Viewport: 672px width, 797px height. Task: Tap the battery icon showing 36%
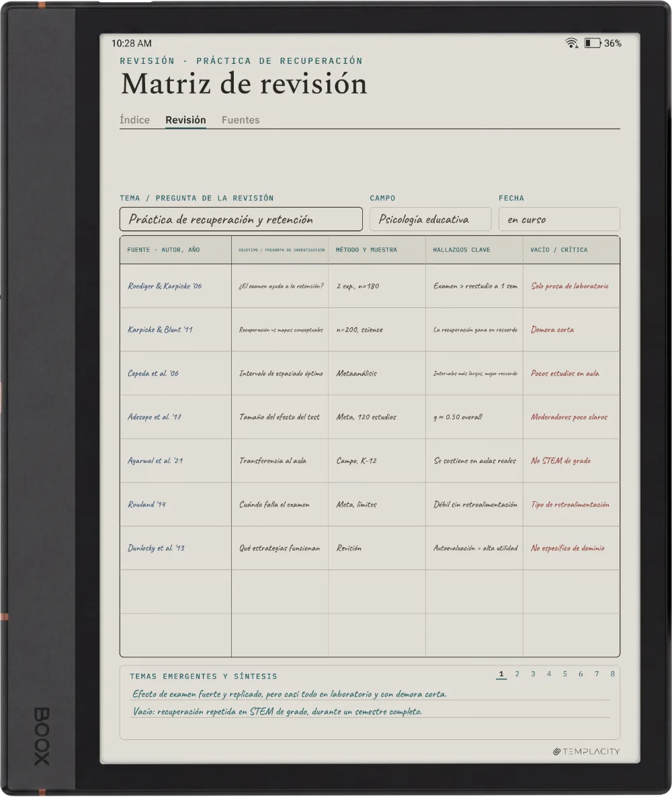[592, 43]
